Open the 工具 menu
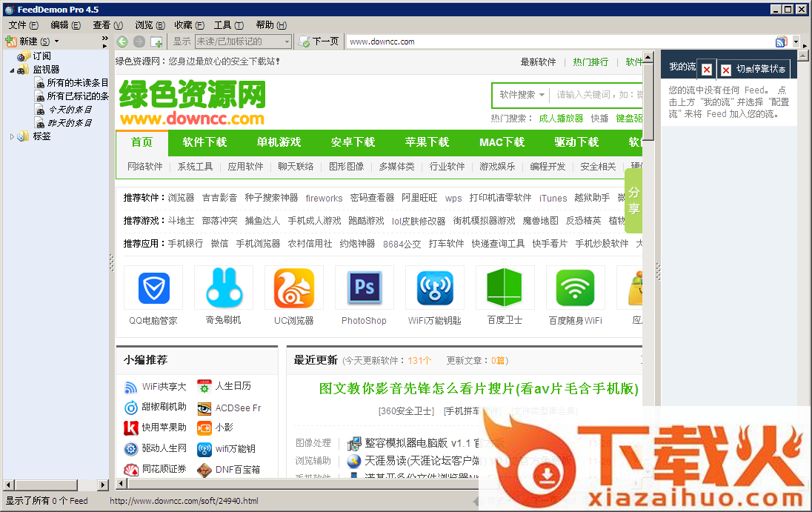812x512 pixels. tap(227, 25)
